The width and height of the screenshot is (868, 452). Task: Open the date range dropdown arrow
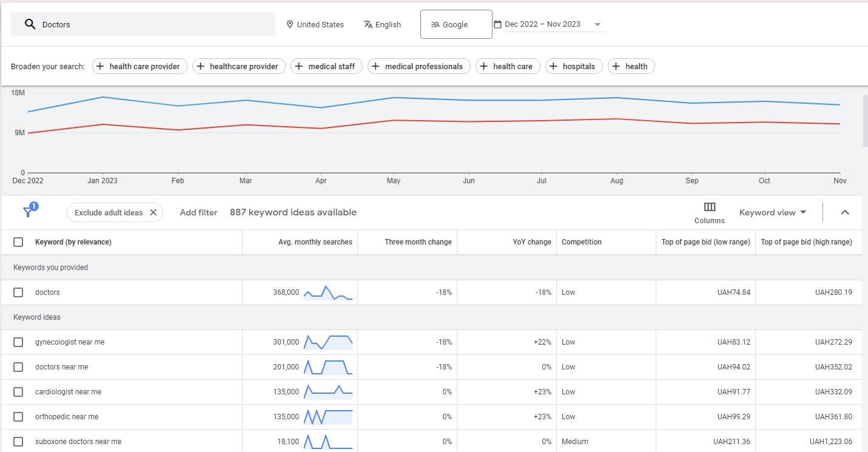[597, 25]
